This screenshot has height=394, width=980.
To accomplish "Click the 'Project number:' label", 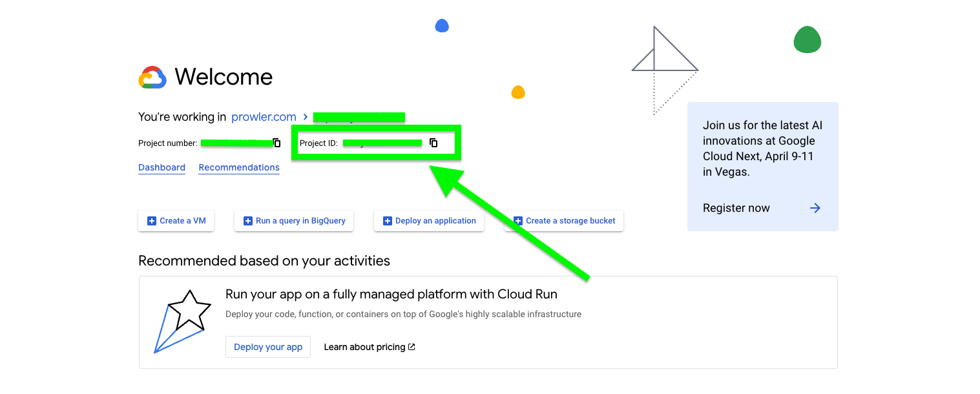I will [x=168, y=143].
